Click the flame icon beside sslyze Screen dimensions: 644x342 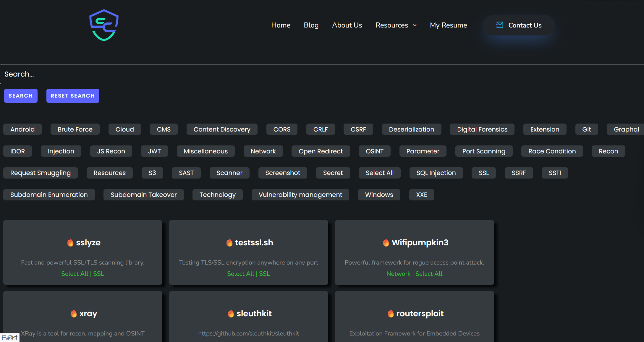coord(70,243)
